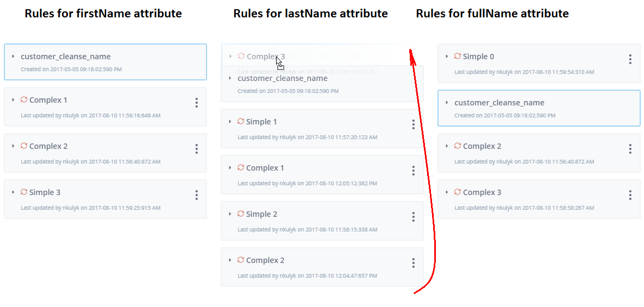Select the customer_cleanse_name card in fullName rules
This screenshot has width=644, height=307.
coord(539,108)
